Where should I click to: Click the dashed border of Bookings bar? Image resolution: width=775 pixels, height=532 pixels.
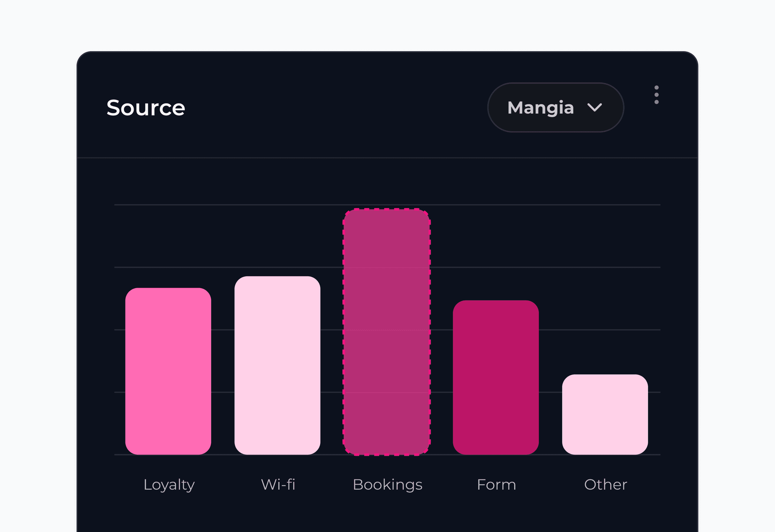tap(344, 332)
